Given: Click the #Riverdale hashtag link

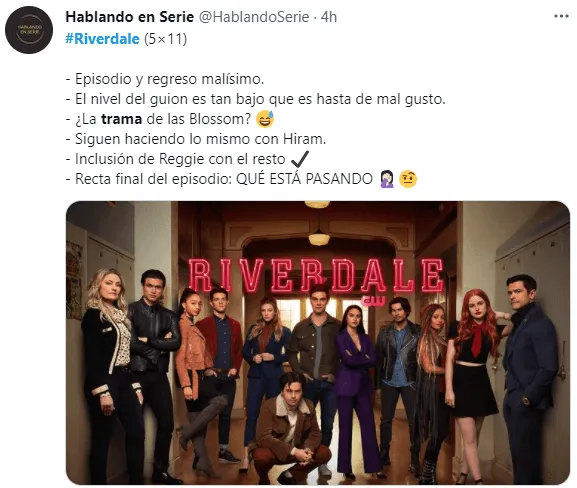Looking at the screenshot, I should [x=102, y=39].
